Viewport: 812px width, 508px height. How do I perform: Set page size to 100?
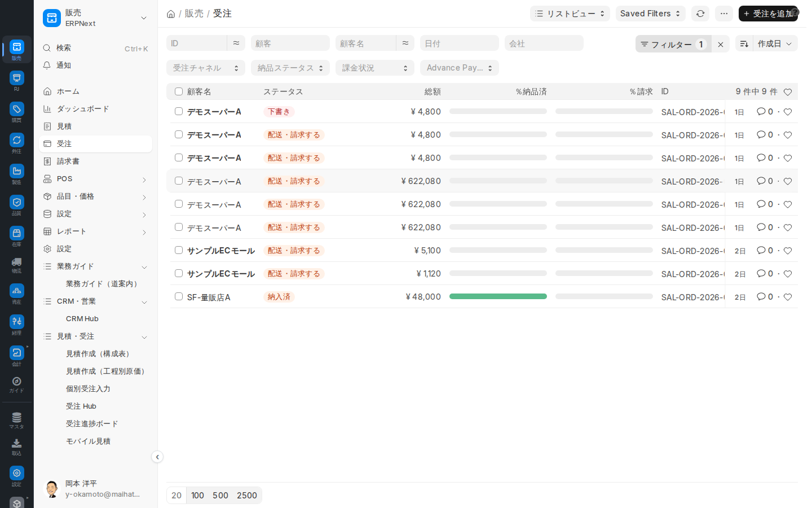click(x=197, y=496)
